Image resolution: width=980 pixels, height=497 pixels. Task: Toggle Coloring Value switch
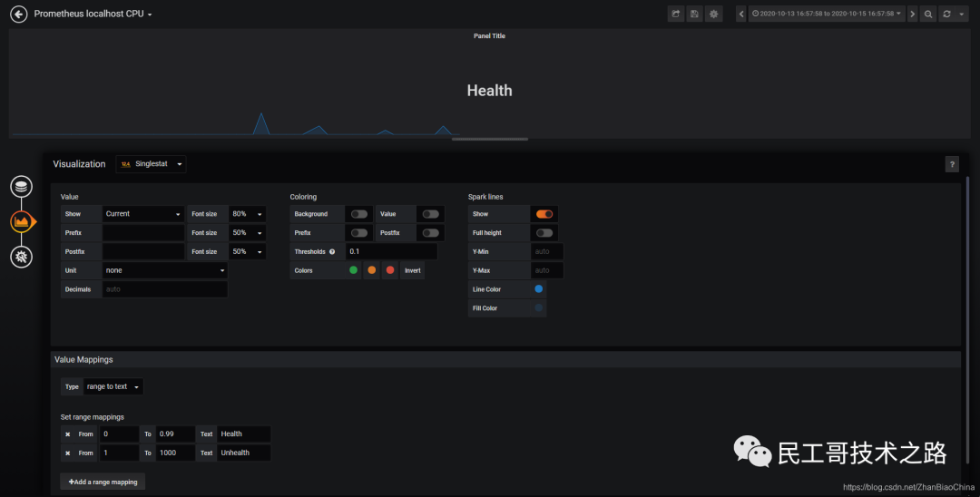431,214
